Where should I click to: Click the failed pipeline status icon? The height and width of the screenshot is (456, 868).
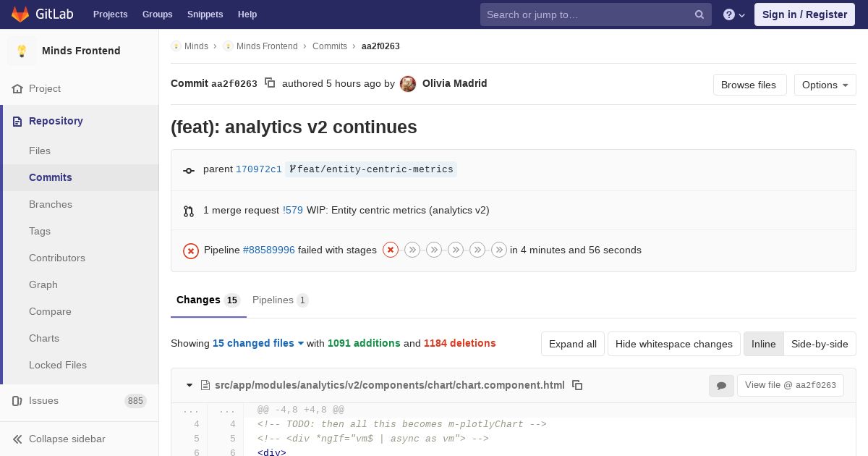(x=191, y=250)
